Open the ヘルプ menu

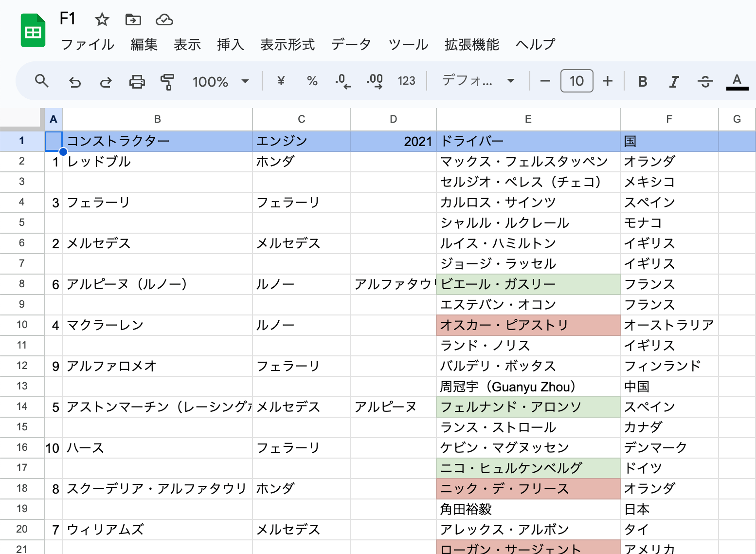click(x=535, y=44)
